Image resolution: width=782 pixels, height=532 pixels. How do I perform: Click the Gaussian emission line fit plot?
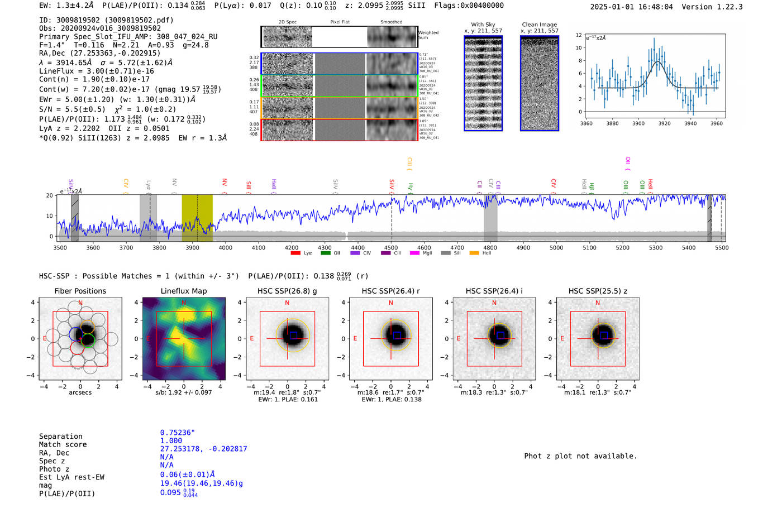[655, 76]
